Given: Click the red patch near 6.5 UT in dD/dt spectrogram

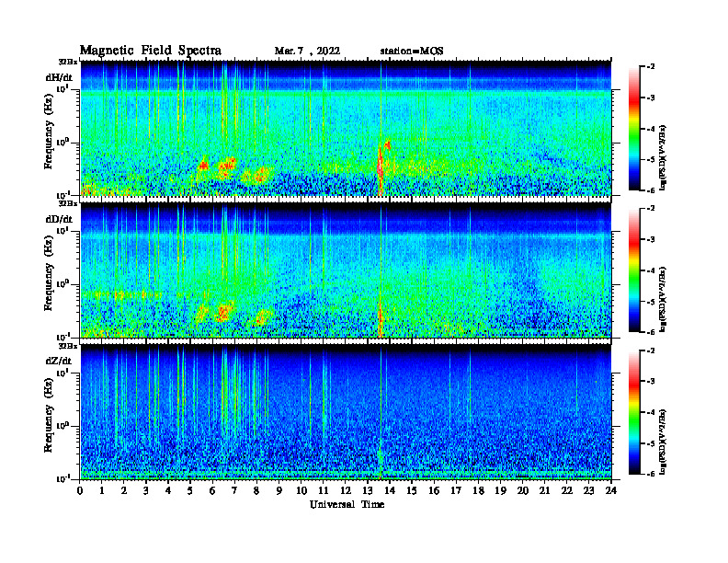Looking at the screenshot, I should point(225,311).
